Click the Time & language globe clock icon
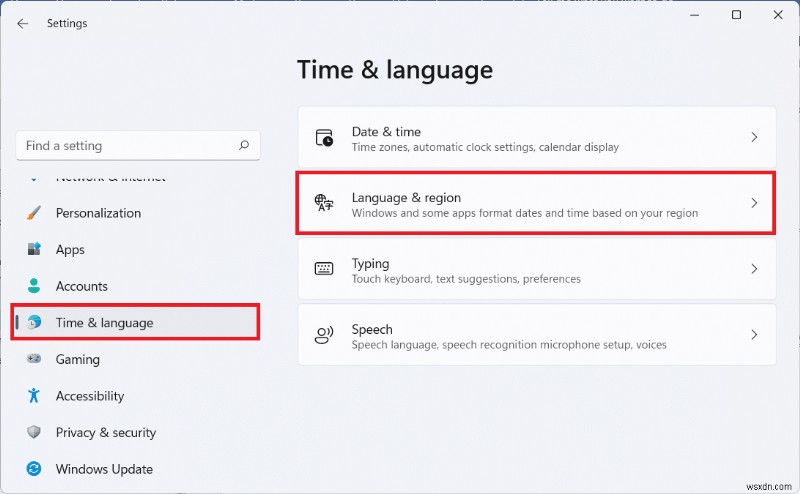The image size is (800, 494). click(34, 322)
